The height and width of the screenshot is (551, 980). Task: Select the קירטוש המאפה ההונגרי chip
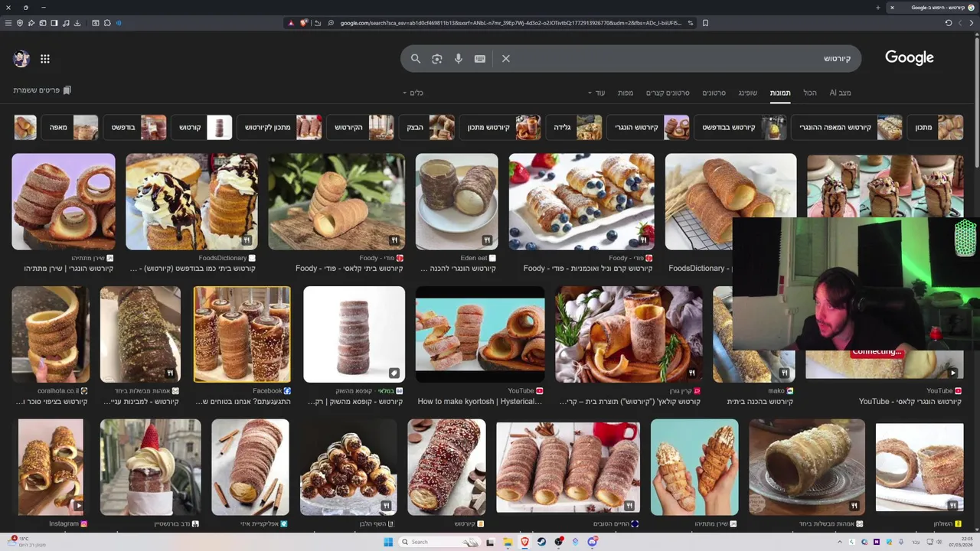coord(847,127)
